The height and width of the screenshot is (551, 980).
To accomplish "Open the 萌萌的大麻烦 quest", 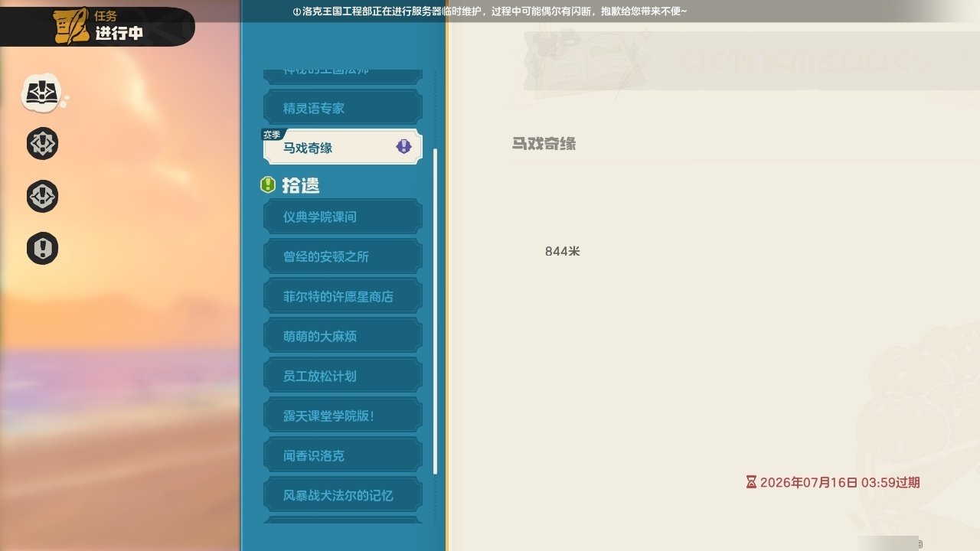I will point(342,336).
